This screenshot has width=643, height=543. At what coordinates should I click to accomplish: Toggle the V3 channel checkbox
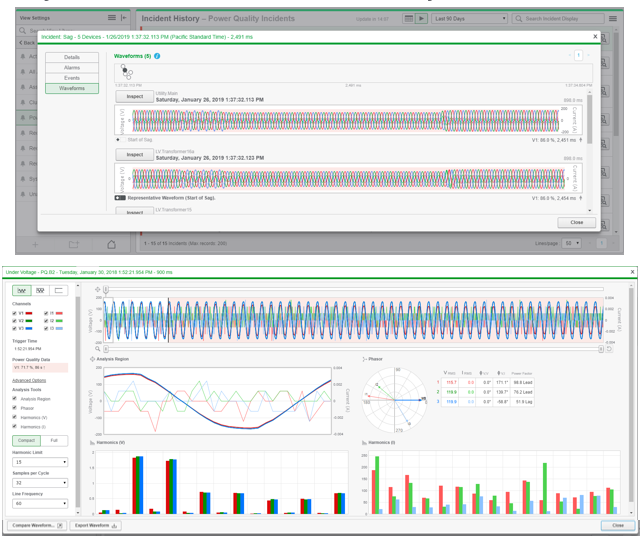[15, 329]
